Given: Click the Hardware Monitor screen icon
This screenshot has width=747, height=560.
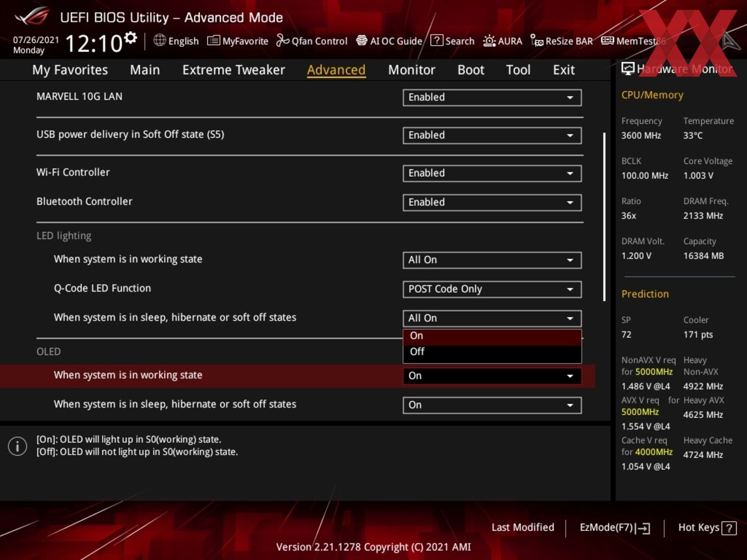Looking at the screenshot, I should (628, 69).
